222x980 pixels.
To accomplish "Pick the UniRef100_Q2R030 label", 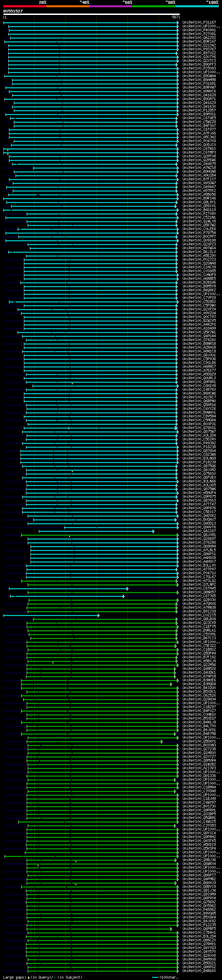I will 199,600.
